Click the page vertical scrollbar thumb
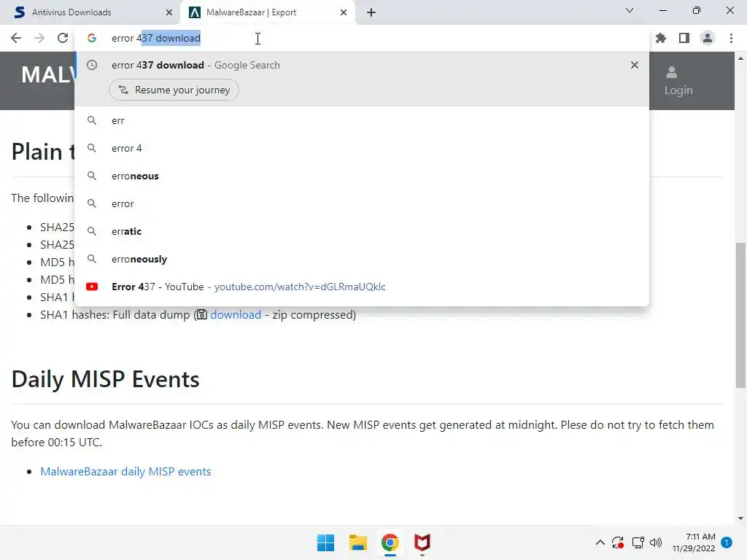Image resolution: width=747 pixels, height=560 pixels. click(740, 315)
